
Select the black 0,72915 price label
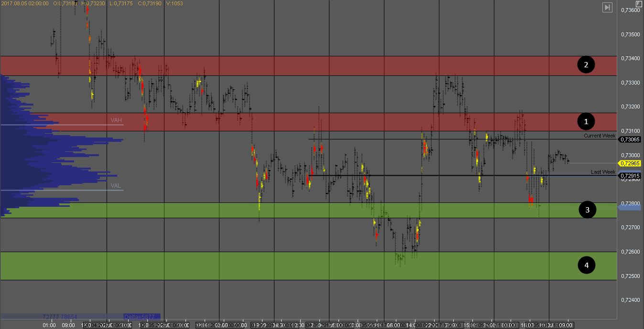click(630, 176)
